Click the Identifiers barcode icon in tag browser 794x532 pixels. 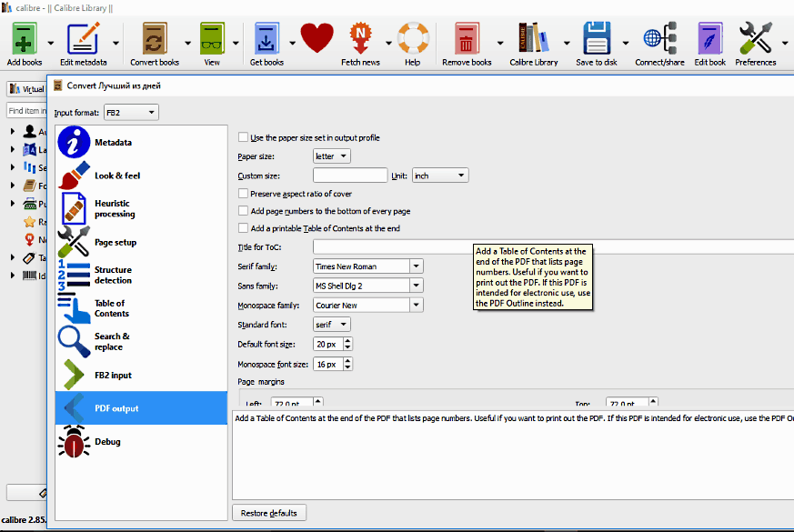[x=29, y=276]
